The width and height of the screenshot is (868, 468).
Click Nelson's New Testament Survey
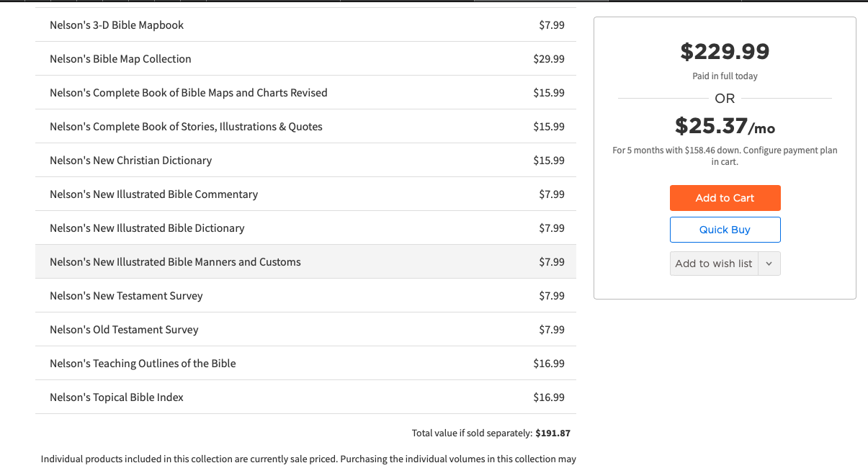click(x=126, y=296)
